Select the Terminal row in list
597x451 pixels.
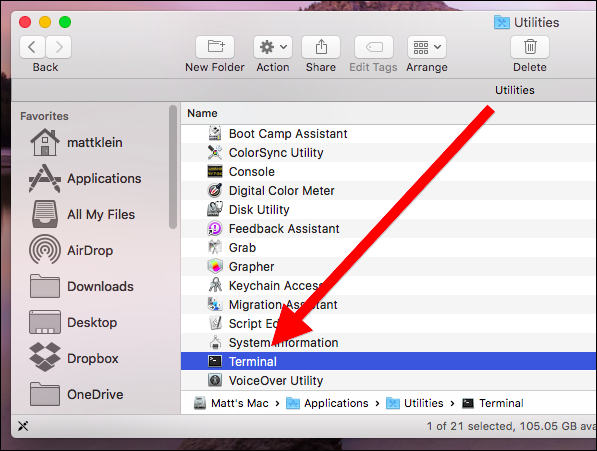(x=388, y=361)
